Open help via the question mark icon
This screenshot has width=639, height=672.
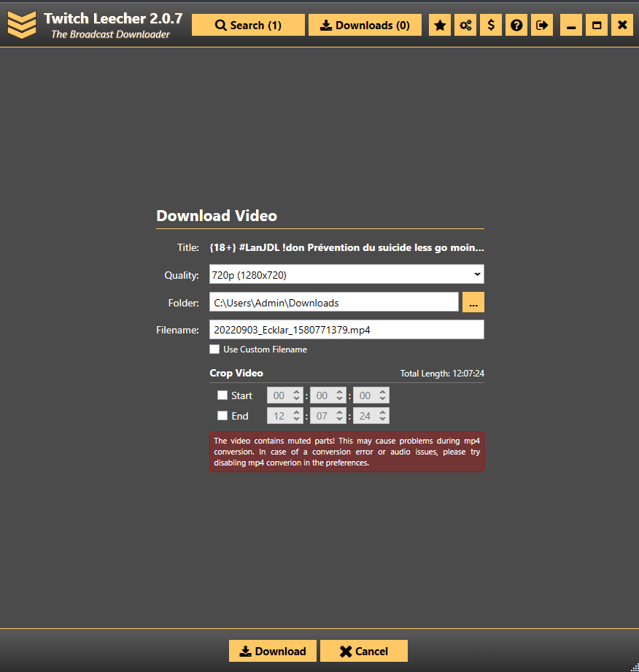[516, 26]
